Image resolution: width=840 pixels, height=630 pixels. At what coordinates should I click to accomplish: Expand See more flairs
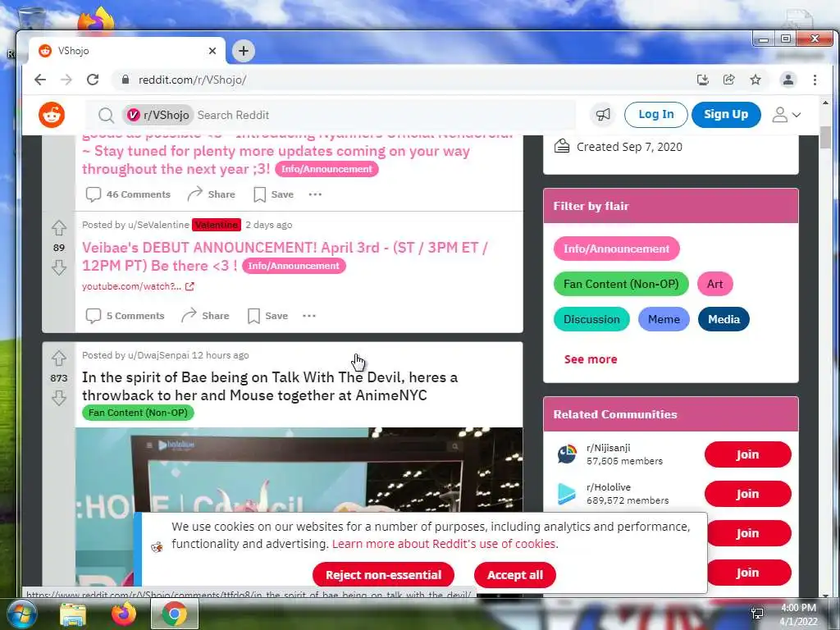pos(591,359)
